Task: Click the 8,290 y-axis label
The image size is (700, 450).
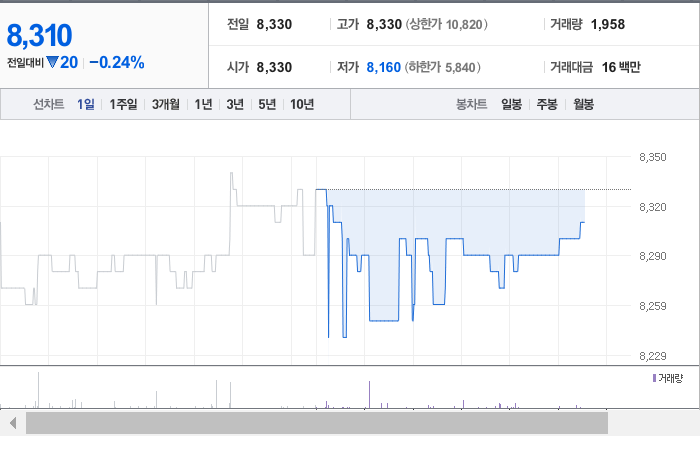Action: 653,256
